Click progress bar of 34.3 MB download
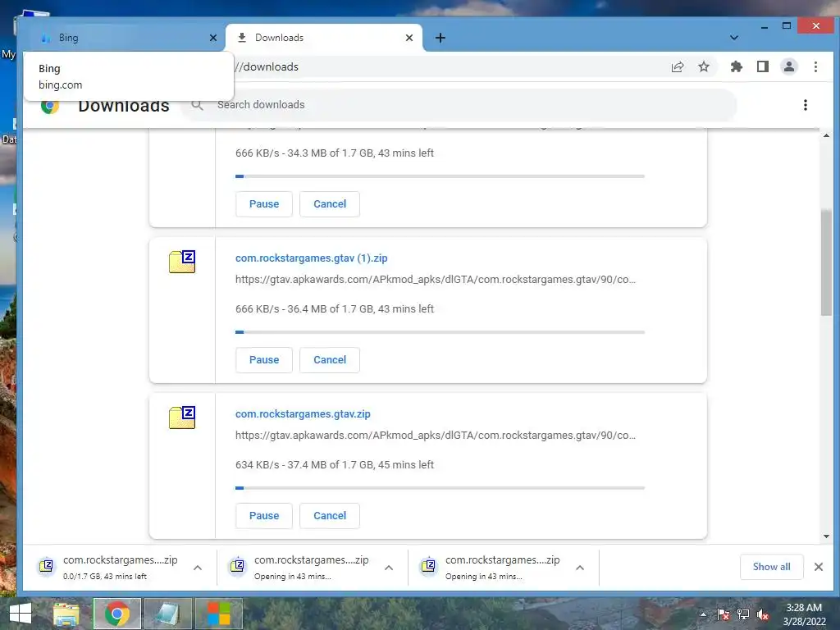Screen dimensions: 840x630 440,176
